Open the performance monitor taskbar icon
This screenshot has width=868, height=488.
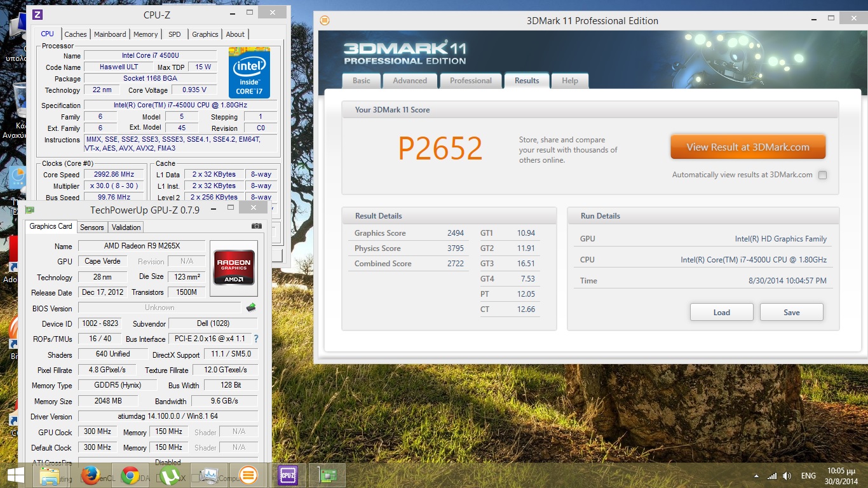pos(208,475)
